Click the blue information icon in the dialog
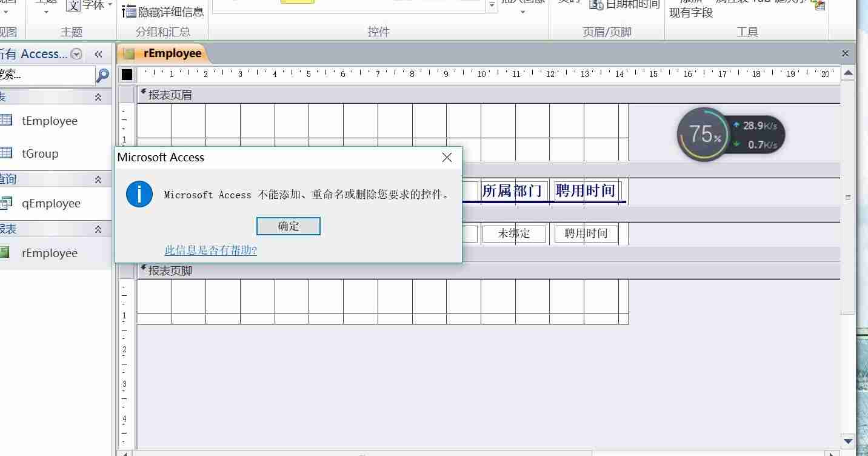Screen dimensions: 868x456 click(x=139, y=194)
